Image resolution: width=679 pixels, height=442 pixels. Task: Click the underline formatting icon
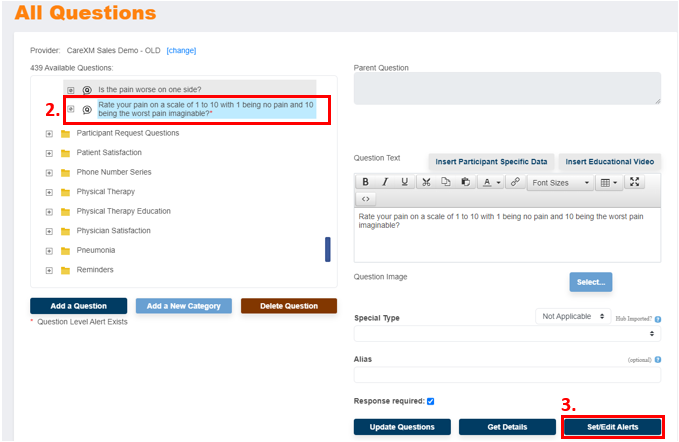tap(404, 183)
